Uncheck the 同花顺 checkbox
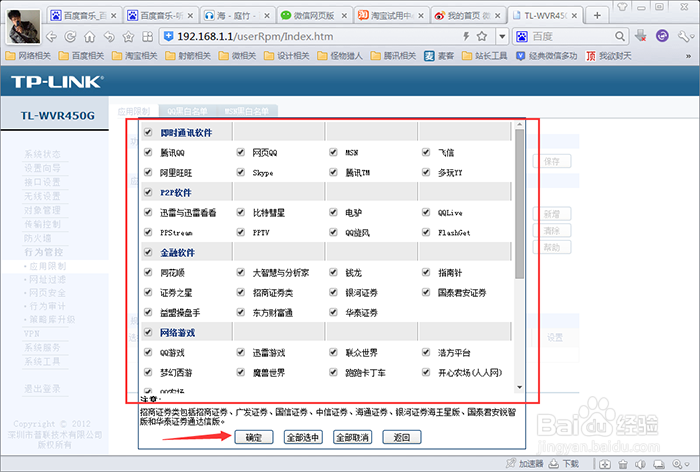This screenshot has width=700, height=472. point(148,272)
